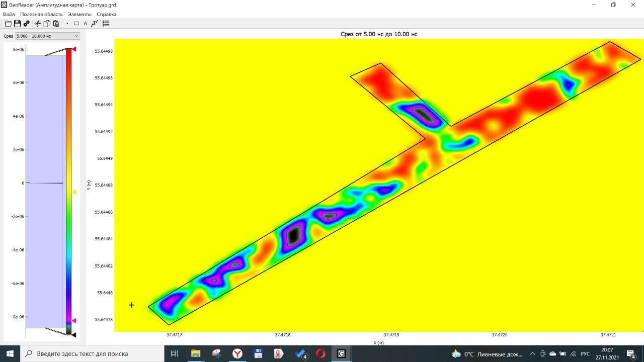The image size is (644, 362).
Task: Show hidden system tray icons
Action: 532,354
